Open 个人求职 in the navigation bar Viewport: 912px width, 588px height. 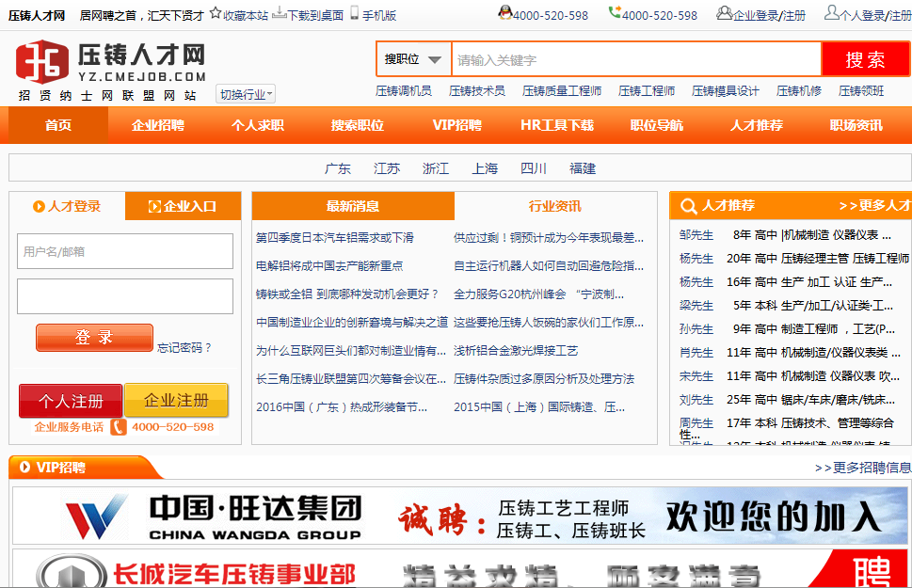click(258, 125)
